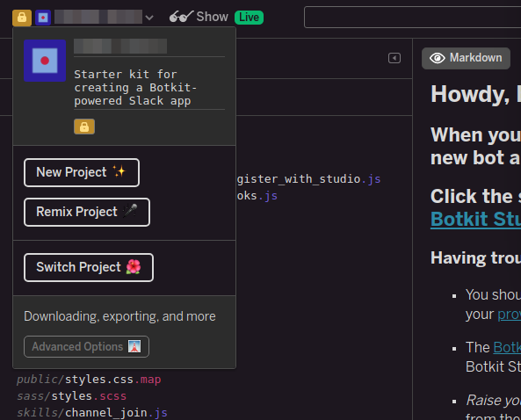Open Advanced Options
Image resolution: width=521 pixels, height=420 pixels.
[86, 346]
